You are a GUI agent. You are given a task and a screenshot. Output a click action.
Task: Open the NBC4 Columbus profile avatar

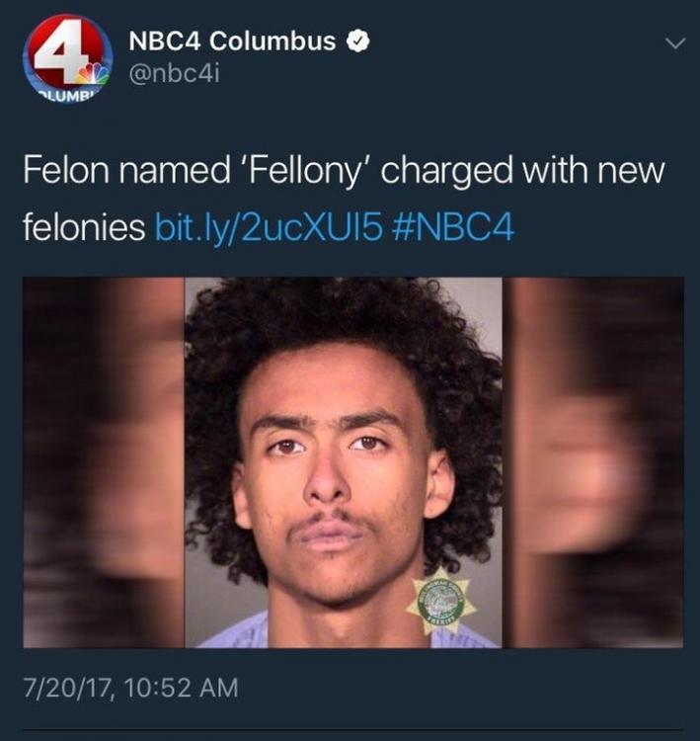click(68, 58)
